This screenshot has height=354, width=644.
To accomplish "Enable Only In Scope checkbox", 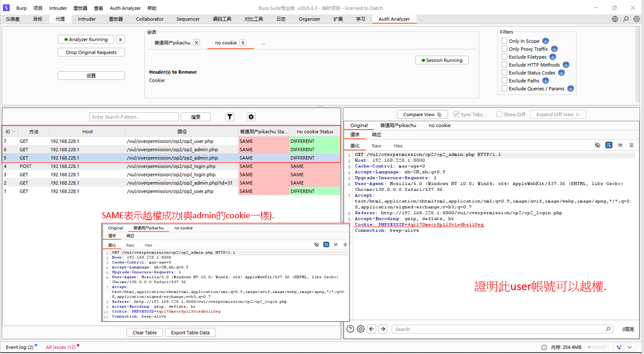I will coord(504,41).
